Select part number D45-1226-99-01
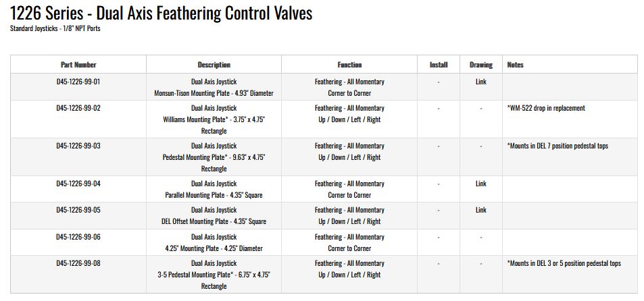 tap(78, 82)
